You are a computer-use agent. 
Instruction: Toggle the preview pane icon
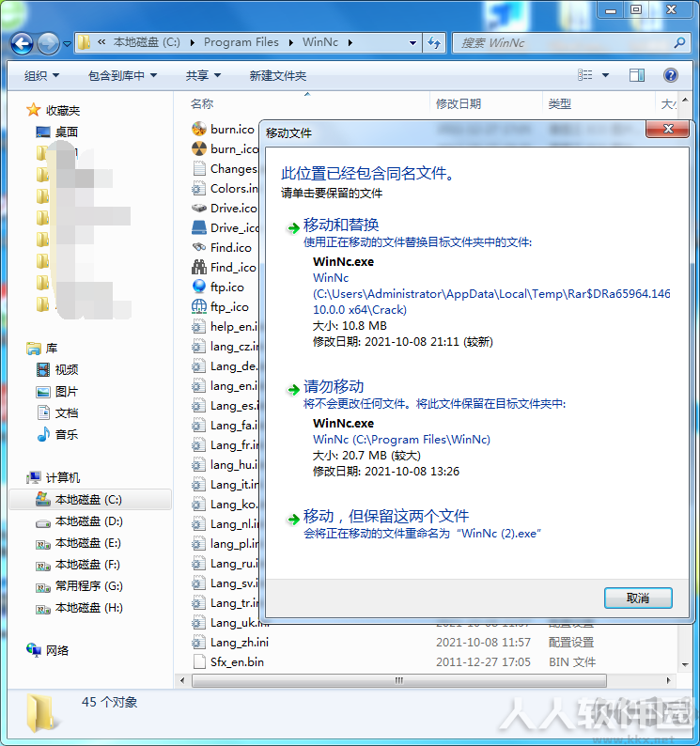click(x=637, y=75)
